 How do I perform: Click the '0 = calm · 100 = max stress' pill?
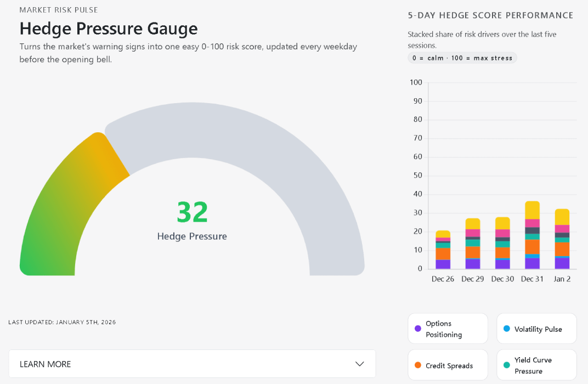click(x=462, y=58)
